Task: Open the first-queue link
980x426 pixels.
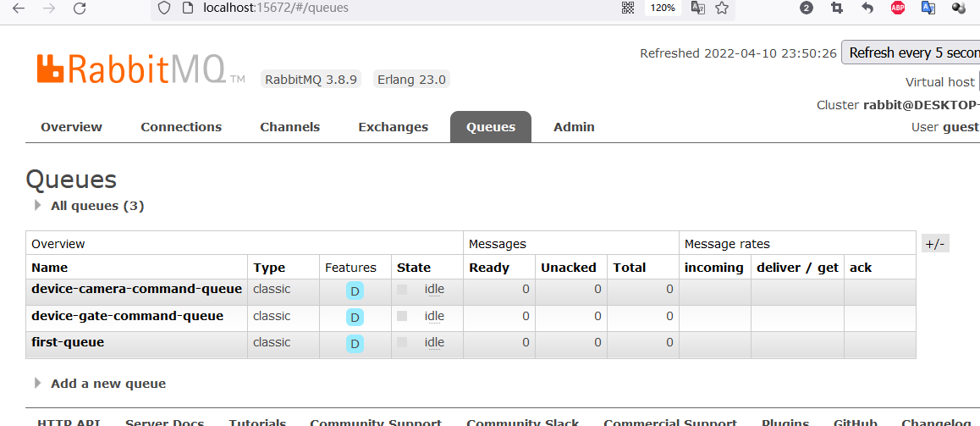Action: click(x=68, y=342)
